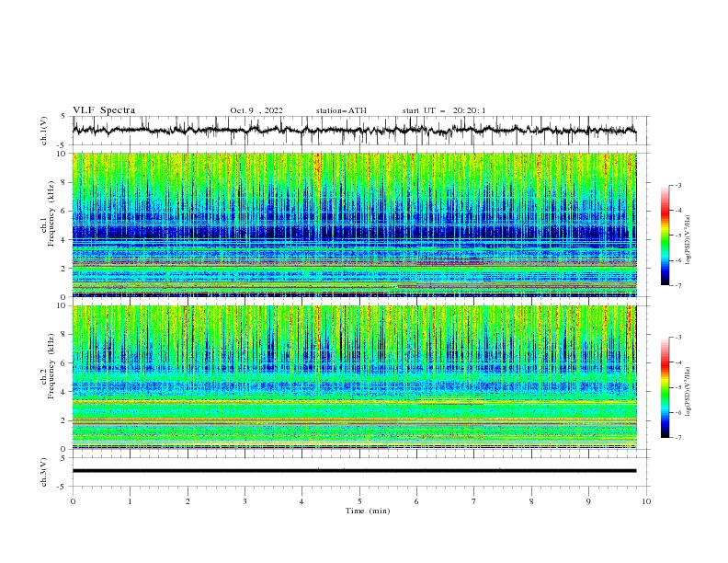Click the flat ch.3 voltage trace

[354, 471]
